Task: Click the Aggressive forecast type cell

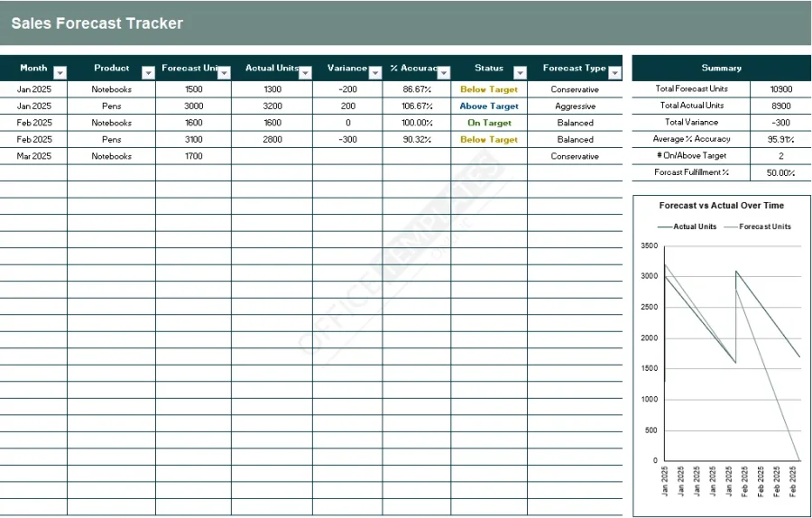Action: (x=576, y=106)
